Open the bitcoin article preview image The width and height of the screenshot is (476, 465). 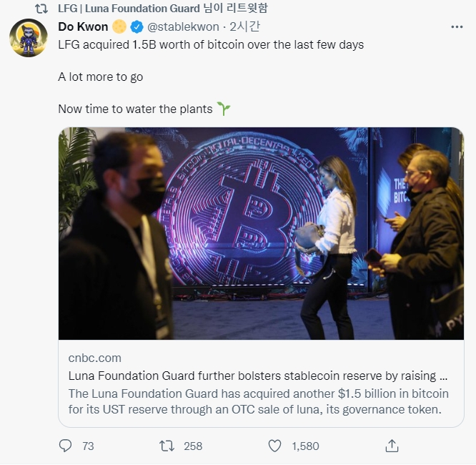click(261, 233)
